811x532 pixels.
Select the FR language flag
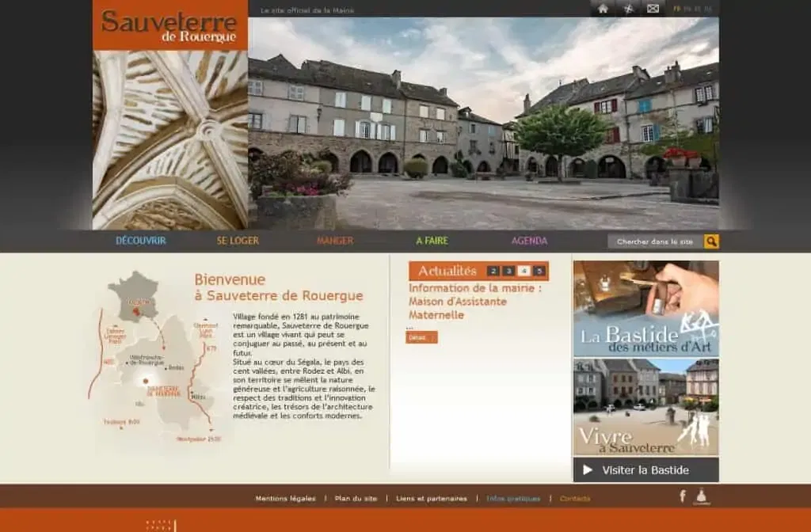pos(678,8)
